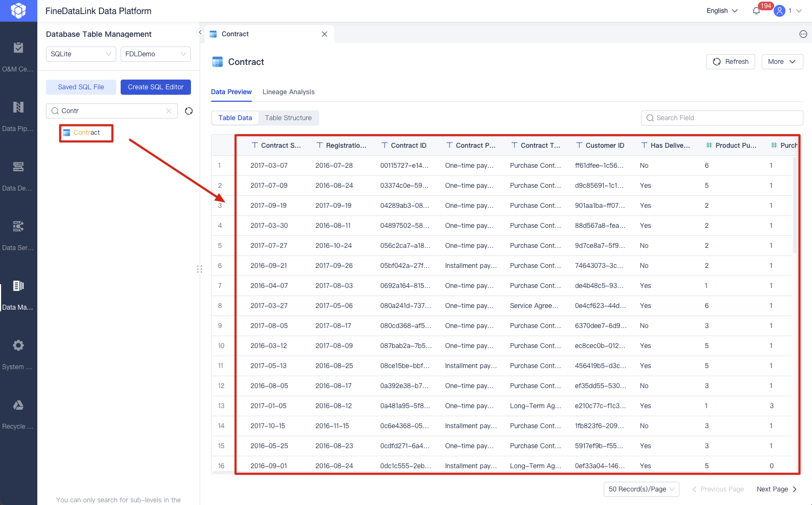
Task: Select Contract table in tree
Action: pyautogui.click(x=87, y=133)
